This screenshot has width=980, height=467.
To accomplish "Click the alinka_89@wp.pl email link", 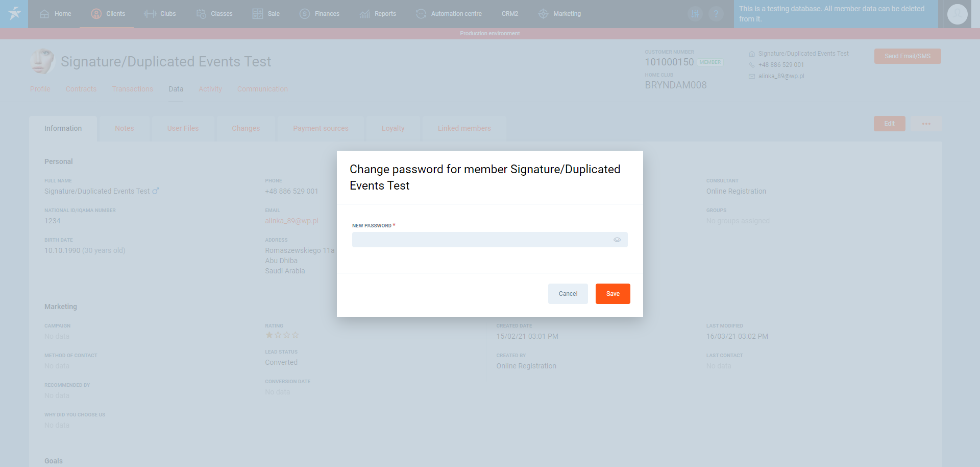I will click(291, 221).
